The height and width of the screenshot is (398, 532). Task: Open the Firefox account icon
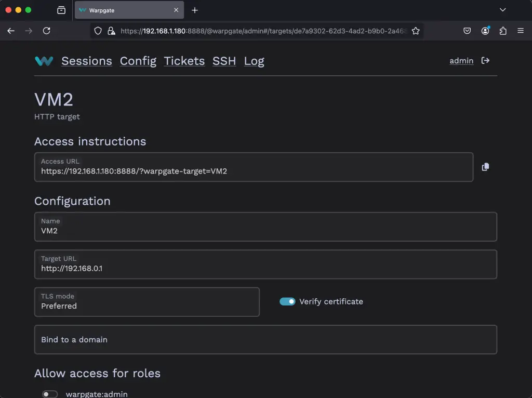(485, 31)
